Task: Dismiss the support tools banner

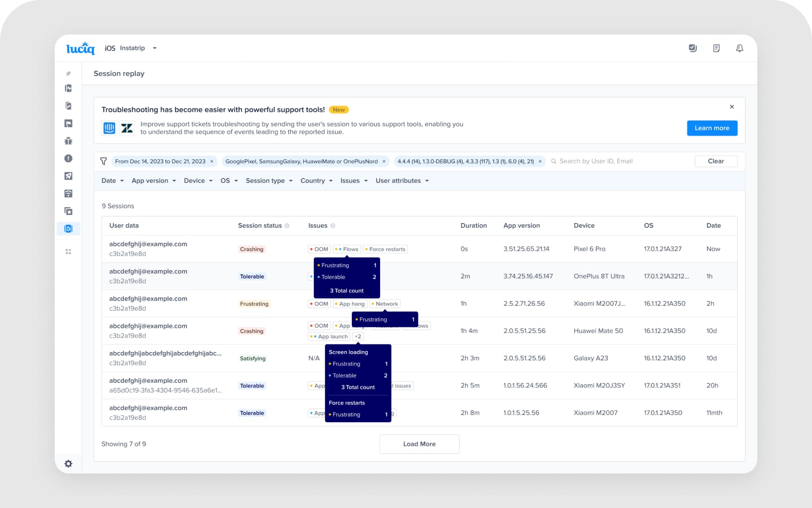Action: 732,107
